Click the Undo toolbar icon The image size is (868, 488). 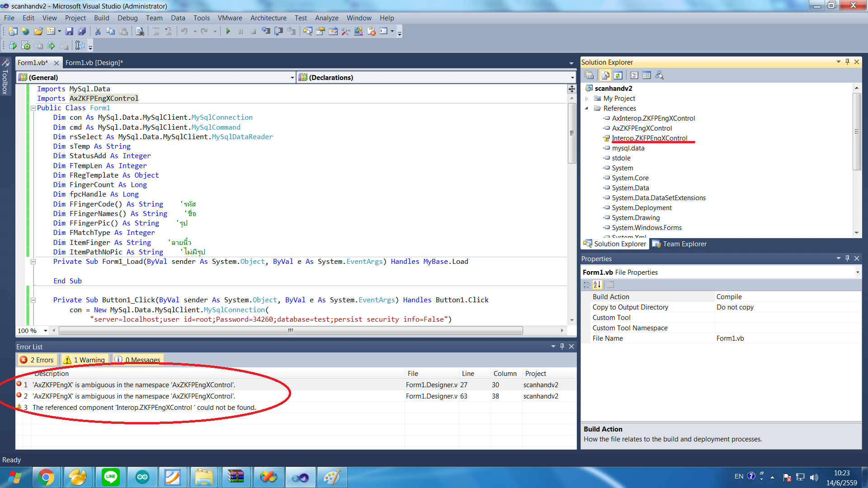click(x=184, y=31)
